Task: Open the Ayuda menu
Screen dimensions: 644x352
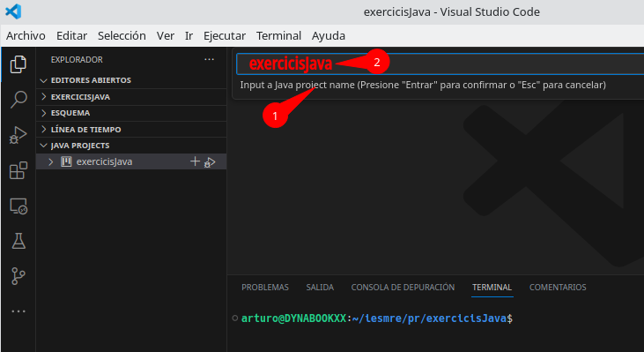Action: point(328,36)
